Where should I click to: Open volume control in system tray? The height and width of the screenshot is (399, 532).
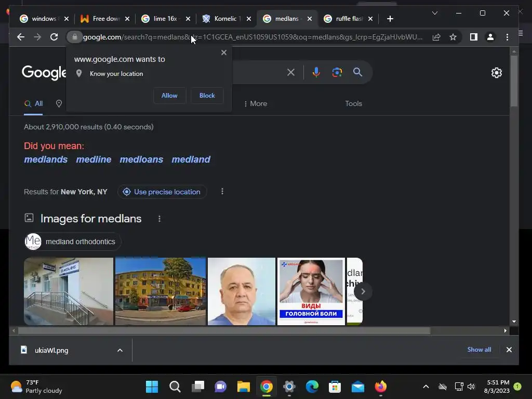click(x=471, y=387)
